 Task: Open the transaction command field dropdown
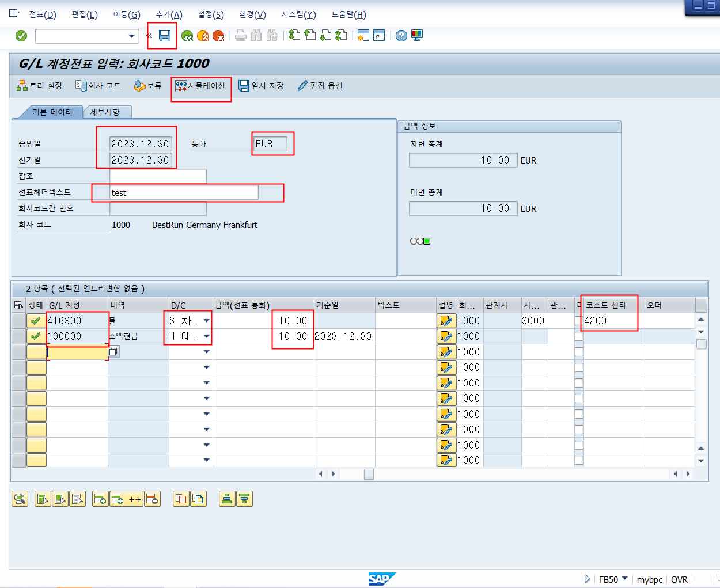pos(132,36)
